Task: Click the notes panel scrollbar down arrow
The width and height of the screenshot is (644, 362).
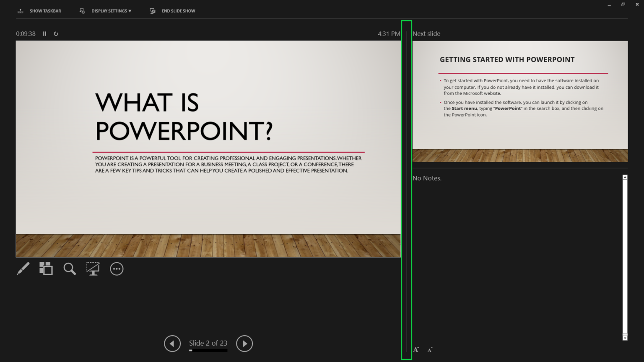Action: click(x=624, y=338)
